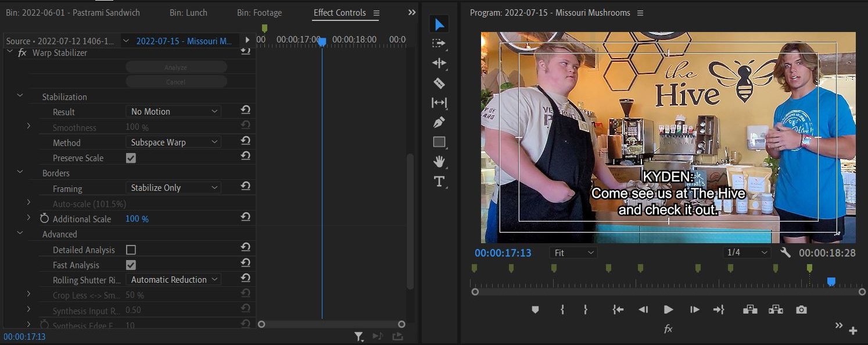Select the Slip tool
The height and width of the screenshot is (345, 868).
click(439, 103)
